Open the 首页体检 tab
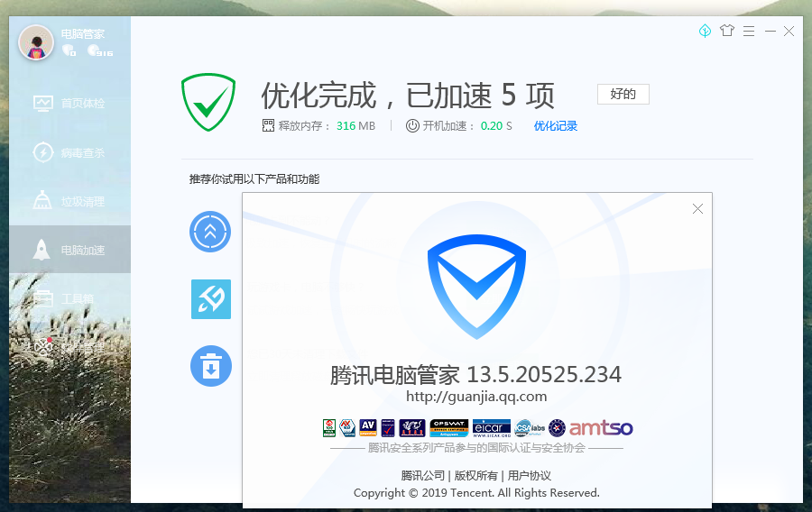 tap(69, 103)
